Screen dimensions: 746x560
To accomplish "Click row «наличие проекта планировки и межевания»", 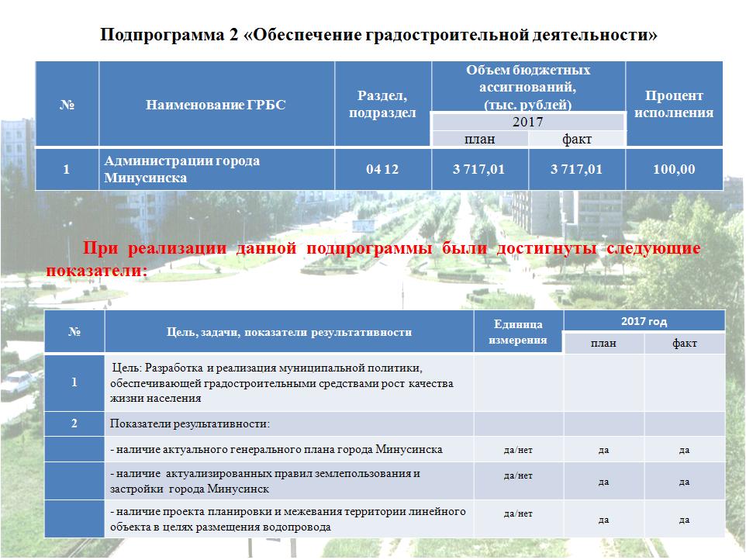I will tap(385, 519).
